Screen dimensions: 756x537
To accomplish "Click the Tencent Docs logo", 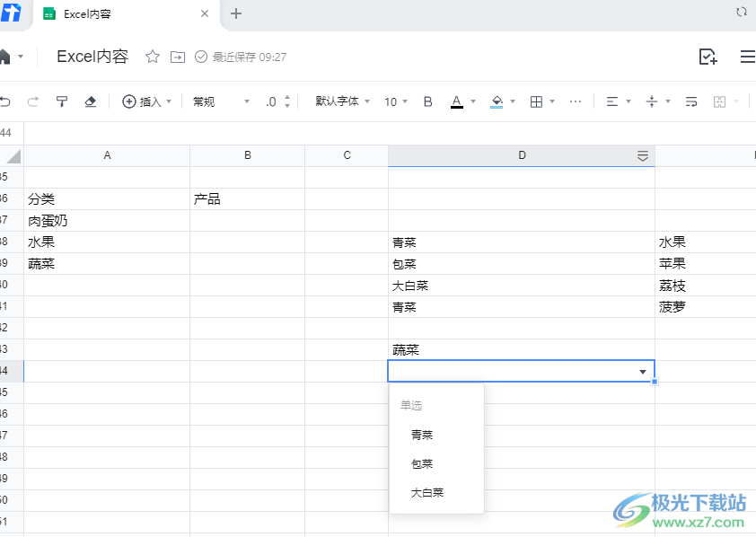I will tap(11, 13).
